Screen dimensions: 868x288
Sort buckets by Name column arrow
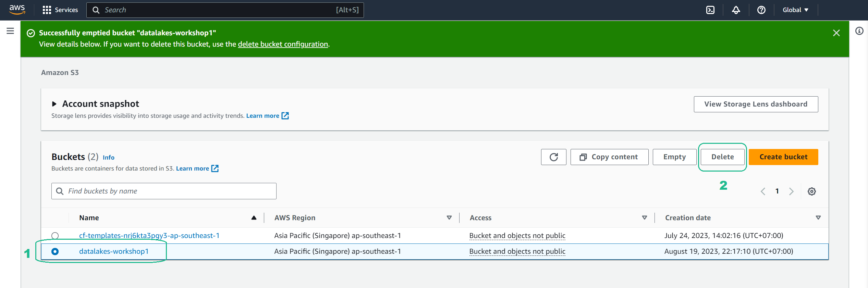coord(254,218)
